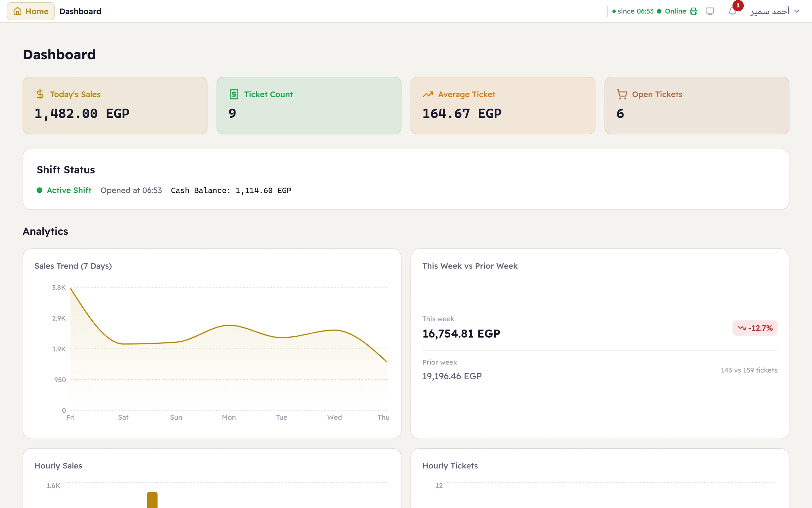Click the Ticket Count value 9
The height and width of the screenshot is (508, 812).
232,113
